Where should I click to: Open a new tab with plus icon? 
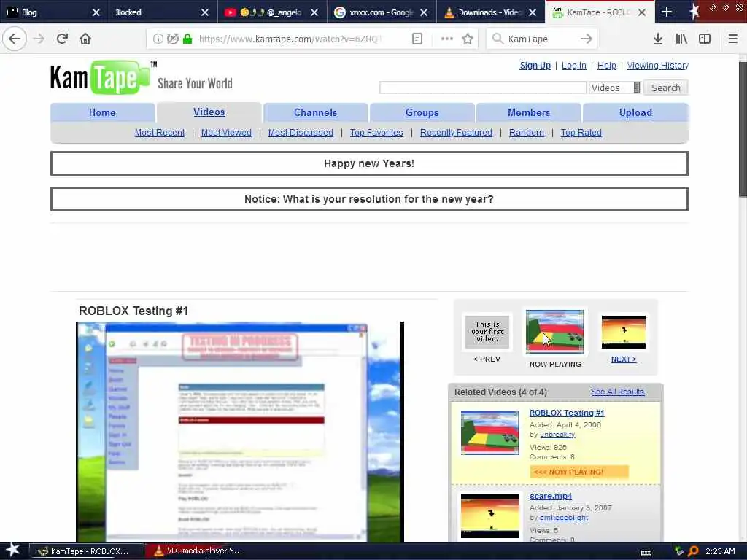pos(667,12)
